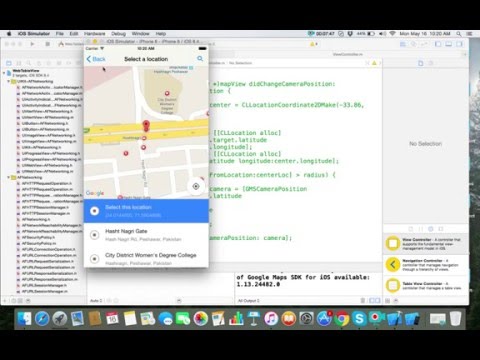Stop the running app in Xcode toolbar
Viewport: 480px width, 360px height.
47,44
